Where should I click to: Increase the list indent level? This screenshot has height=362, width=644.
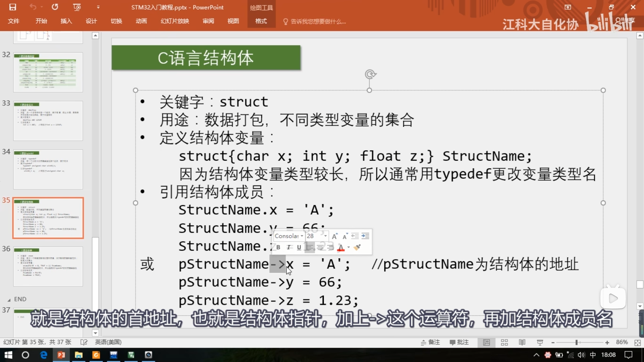(365, 236)
